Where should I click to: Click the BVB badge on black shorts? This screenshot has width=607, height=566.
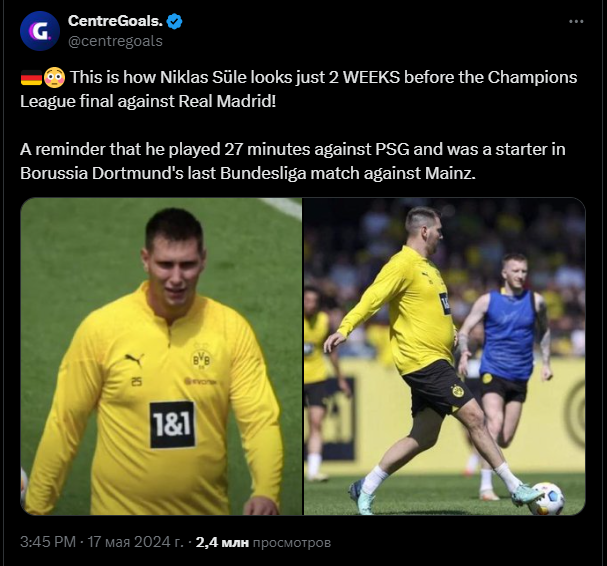[x=457, y=389]
